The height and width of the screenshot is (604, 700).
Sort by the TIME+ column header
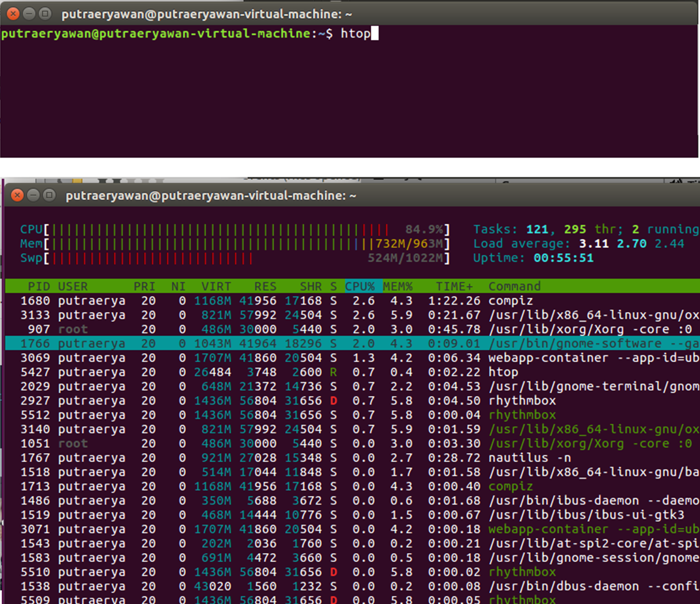(x=455, y=286)
